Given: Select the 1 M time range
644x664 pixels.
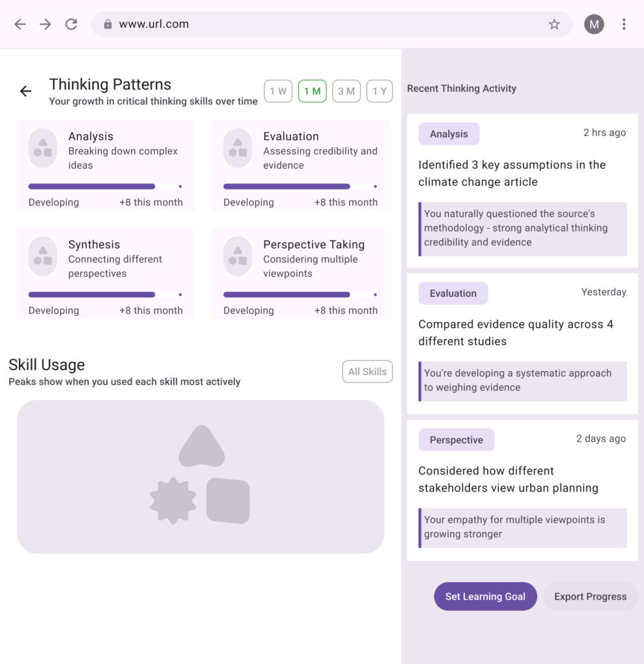Looking at the screenshot, I should click(x=312, y=91).
